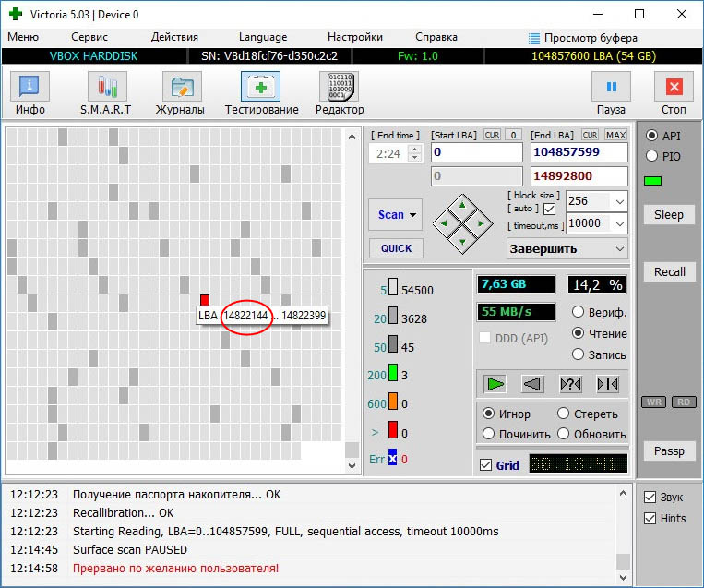The image size is (704, 588).
Task: Select the Вериф. verify mode radio
Action: [x=578, y=312]
